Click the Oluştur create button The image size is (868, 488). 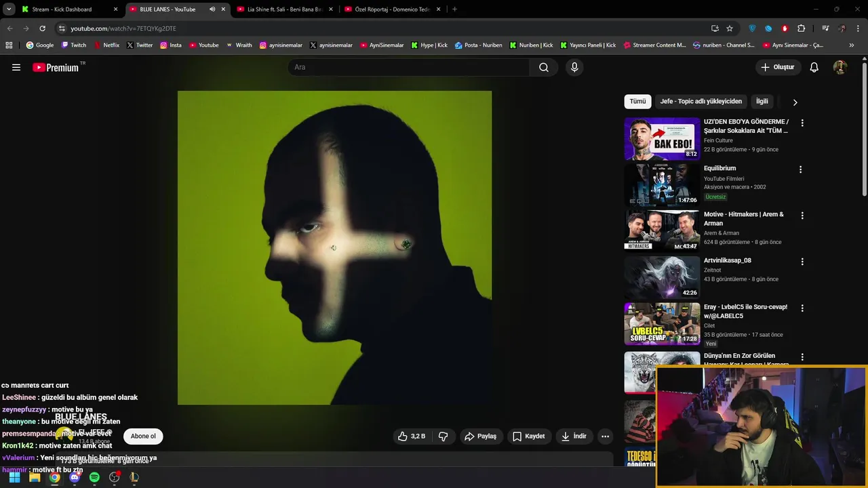click(778, 67)
